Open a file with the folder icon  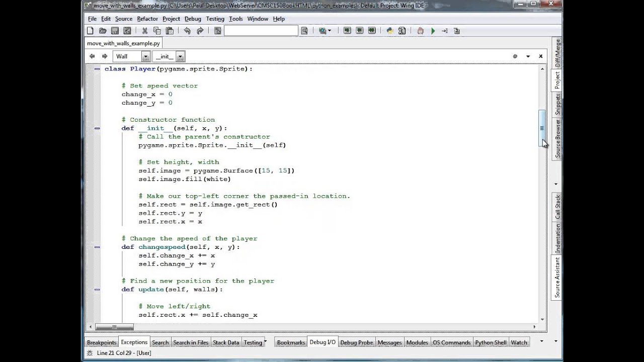103,31
